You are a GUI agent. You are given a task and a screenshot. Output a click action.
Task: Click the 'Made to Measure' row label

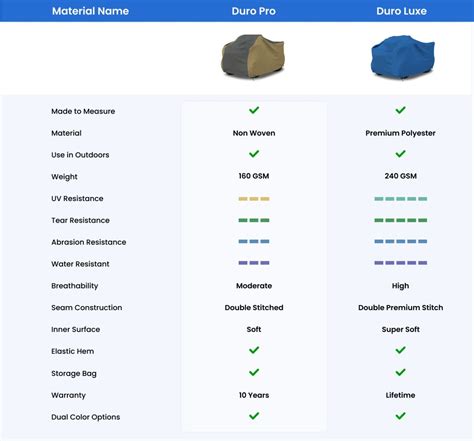(83, 111)
